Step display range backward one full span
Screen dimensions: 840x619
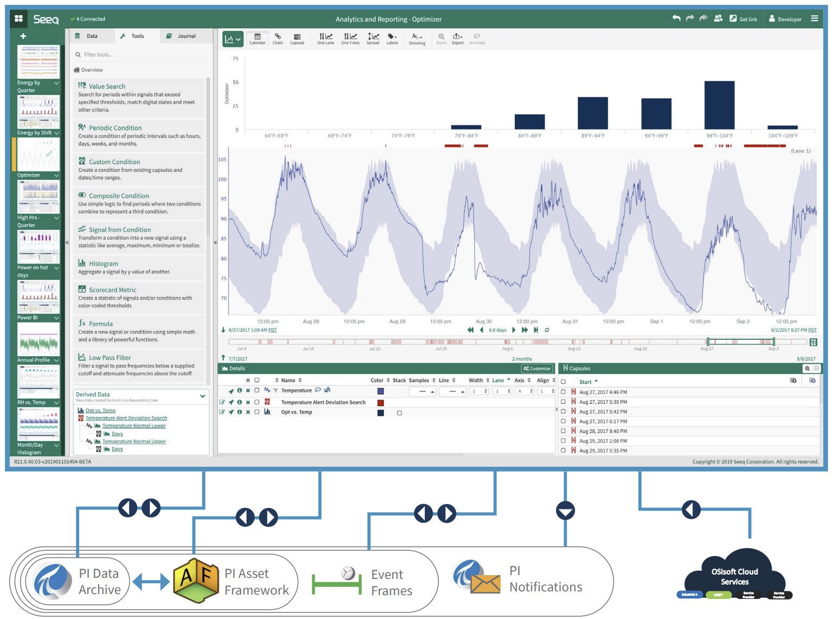point(470,330)
